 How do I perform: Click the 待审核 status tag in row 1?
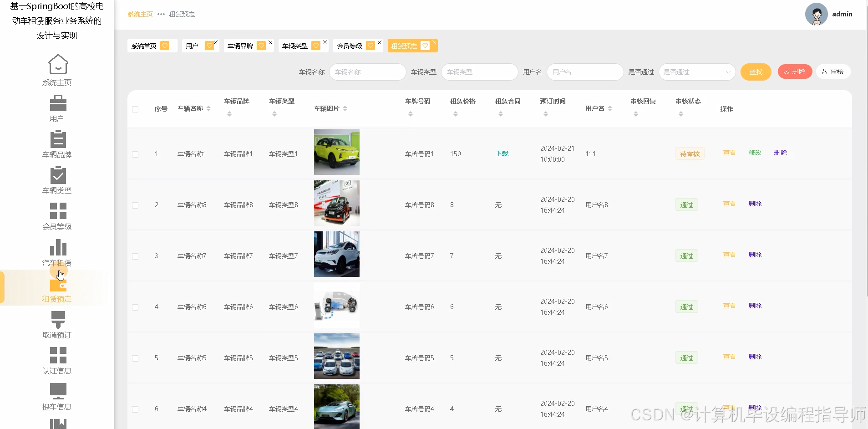coord(690,154)
